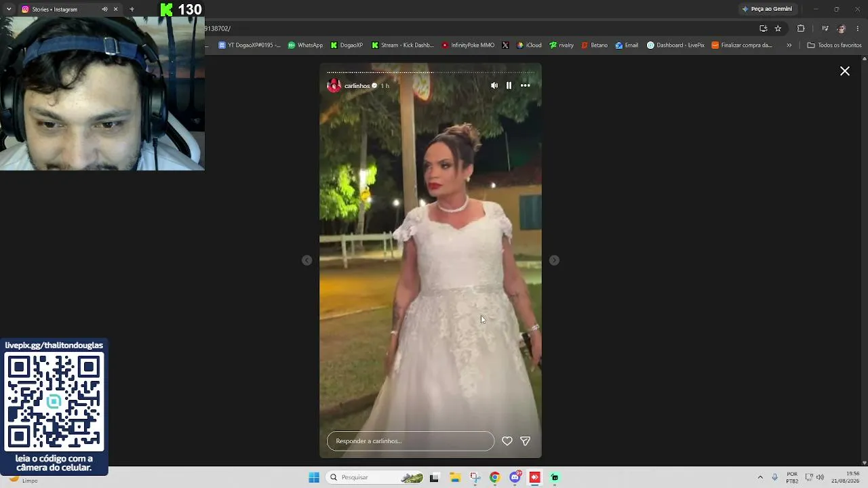Open the green app icon on the taskbar

pos(555,477)
